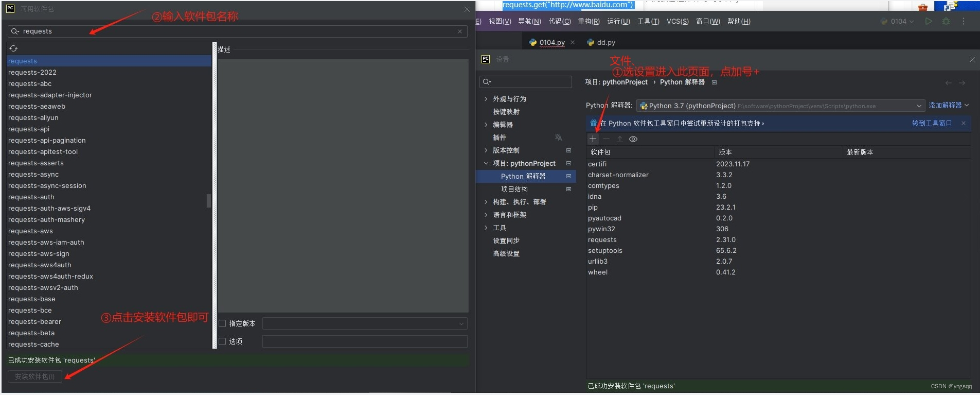This screenshot has width=980, height=395.
Task: Click the toolbox icon at the top right
Action: [923, 7]
